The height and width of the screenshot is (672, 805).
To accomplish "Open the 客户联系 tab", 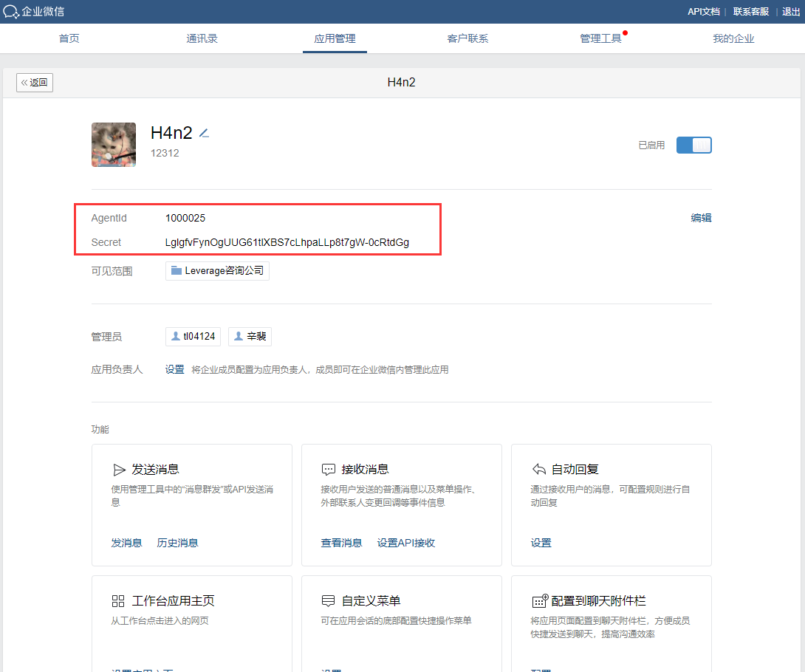I will (x=467, y=38).
